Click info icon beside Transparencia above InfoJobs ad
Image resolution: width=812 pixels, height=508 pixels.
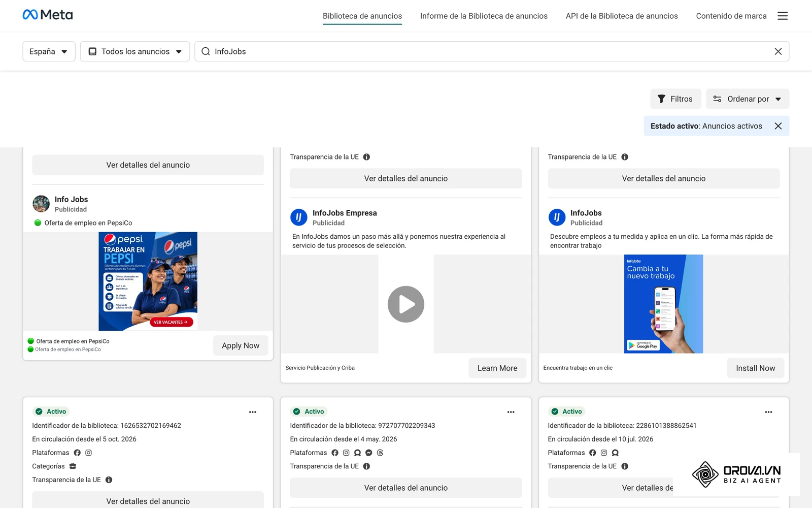625,157
